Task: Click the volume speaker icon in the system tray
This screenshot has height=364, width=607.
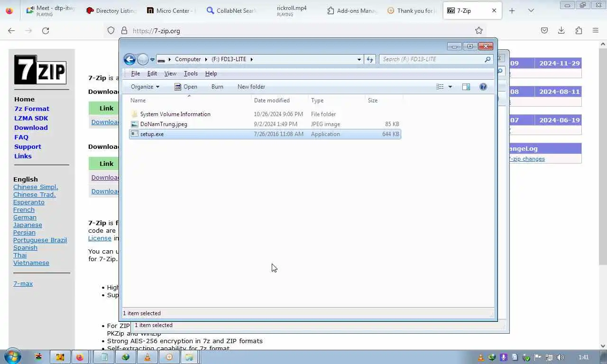Action: (561, 357)
